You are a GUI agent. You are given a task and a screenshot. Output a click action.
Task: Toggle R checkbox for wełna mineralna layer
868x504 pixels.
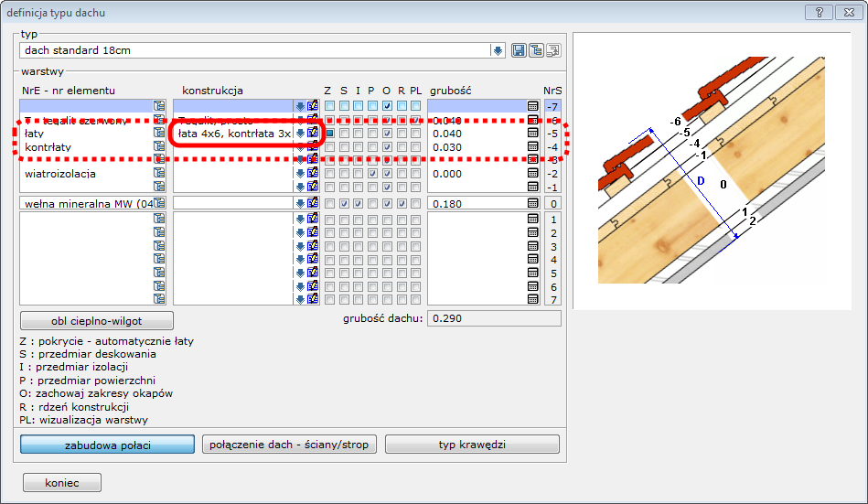pyautogui.click(x=402, y=203)
